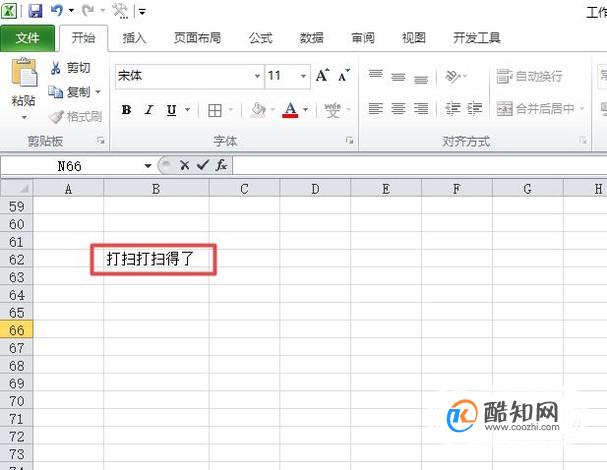Click the top align icon
This screenshot has width=607, height=470.
376,75
